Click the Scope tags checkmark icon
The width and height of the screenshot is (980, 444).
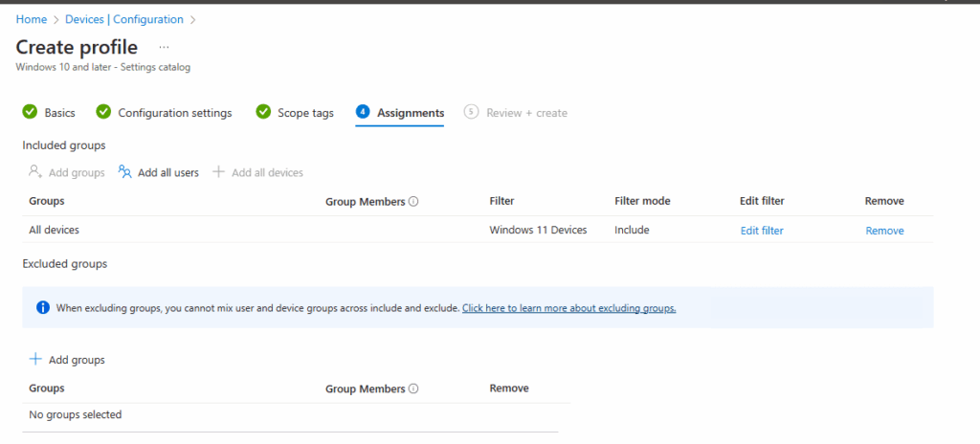point(263,112)
